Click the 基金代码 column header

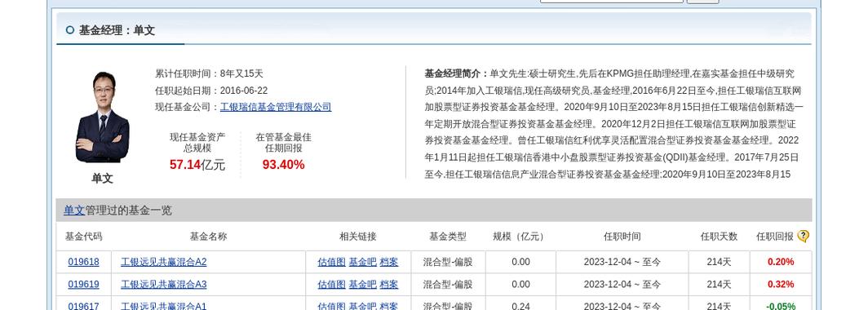(x=83, y=237)
